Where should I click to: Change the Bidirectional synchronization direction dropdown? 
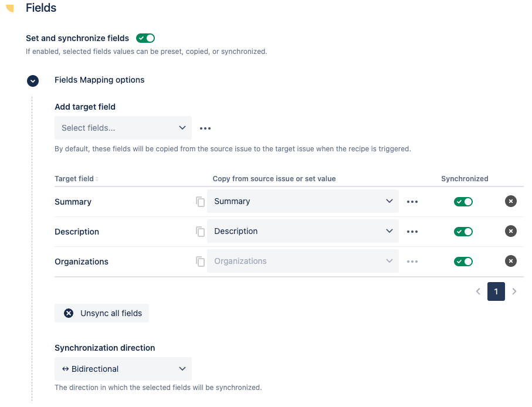pos(123,369)
